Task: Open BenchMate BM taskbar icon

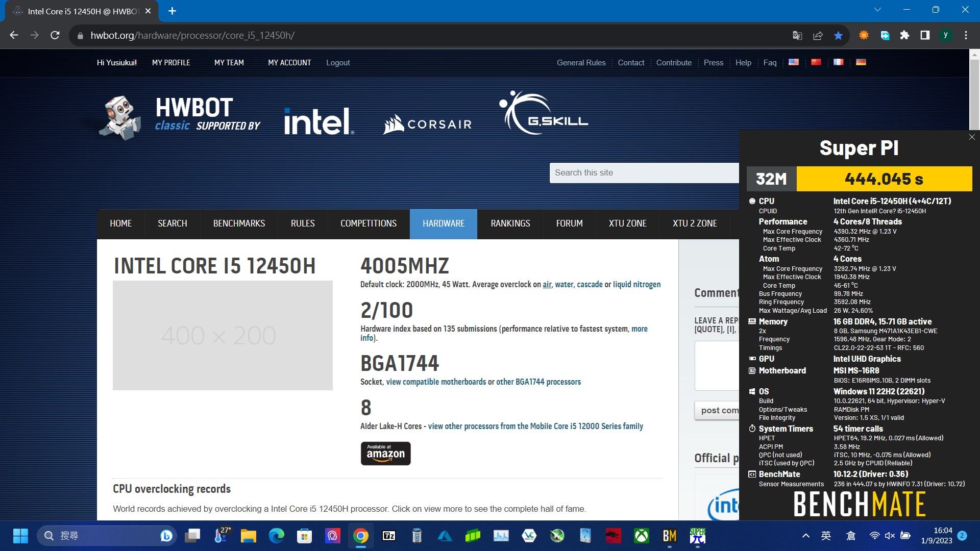Action: (x=669, y=536)
